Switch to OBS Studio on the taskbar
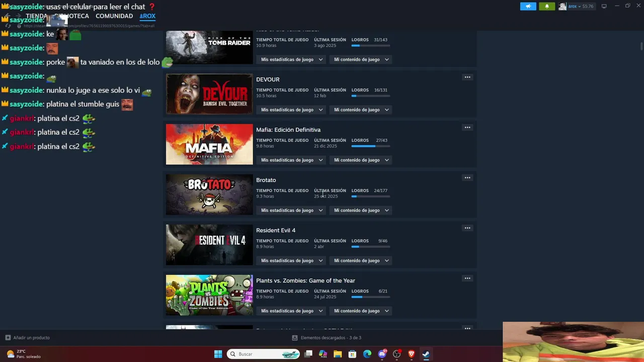The width and height of the screenshot is (644, 362). click(x=396, y=354)
